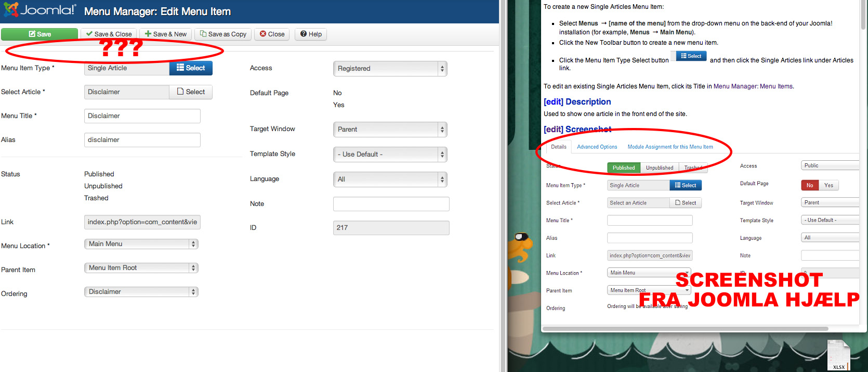
Task: Click the help window vertical scrollbar
Action: pyautogui.click(x=863, y=16)
